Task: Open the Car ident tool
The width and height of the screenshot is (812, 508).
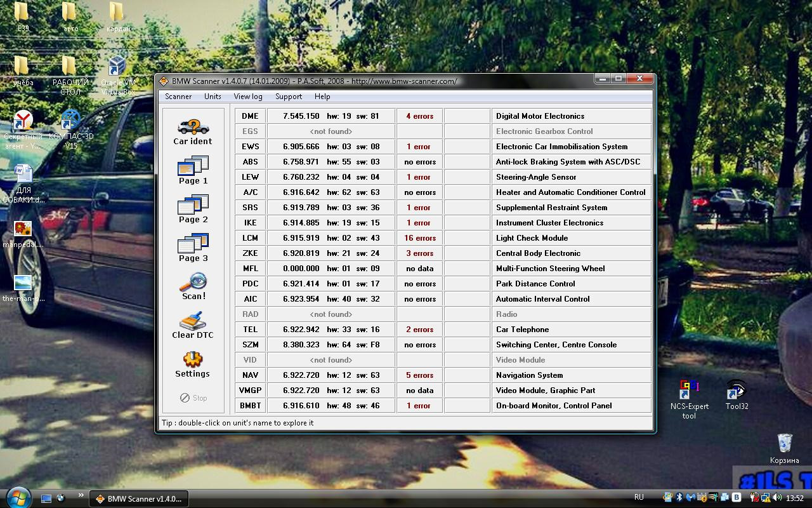Action: pyautogui.click(x=192, y=129)
